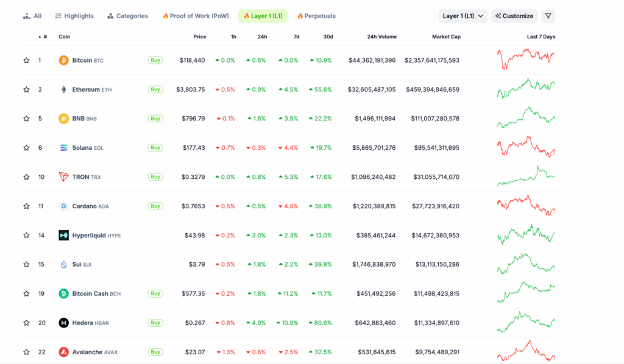The image size is (624, 364).
Task: Click the Sui droplet logo
Action: [63, 264]
